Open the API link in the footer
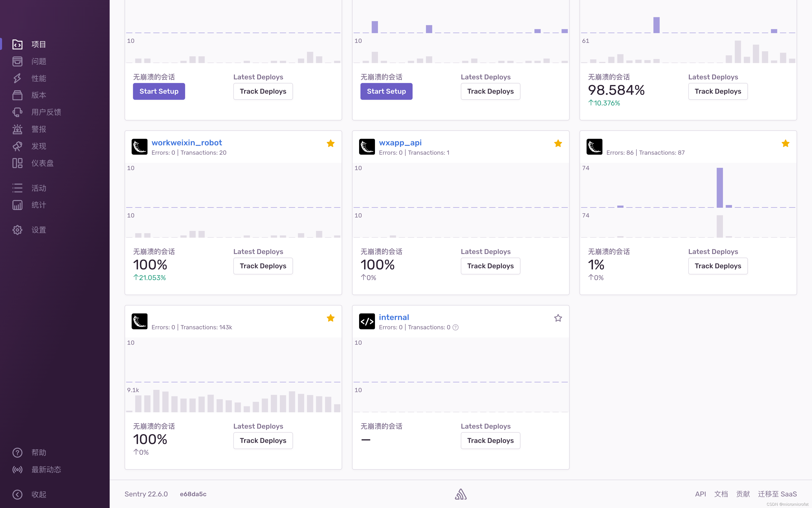Image resolution: width=812 pixels, height=508 pixels. pyautogui.click(x=701, y=494)
